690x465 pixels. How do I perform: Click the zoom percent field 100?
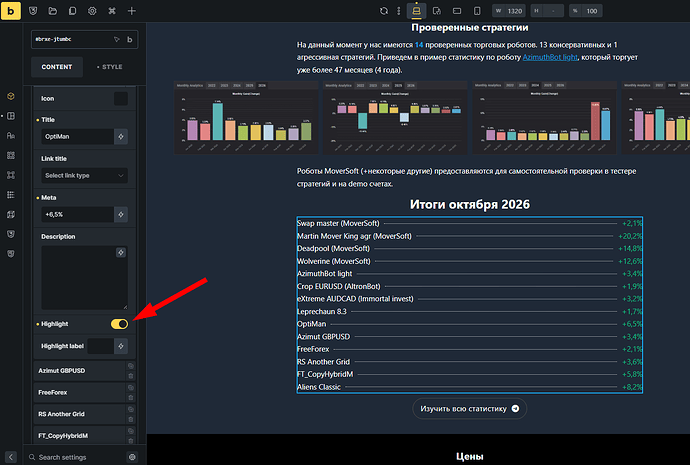click(586, 11)
